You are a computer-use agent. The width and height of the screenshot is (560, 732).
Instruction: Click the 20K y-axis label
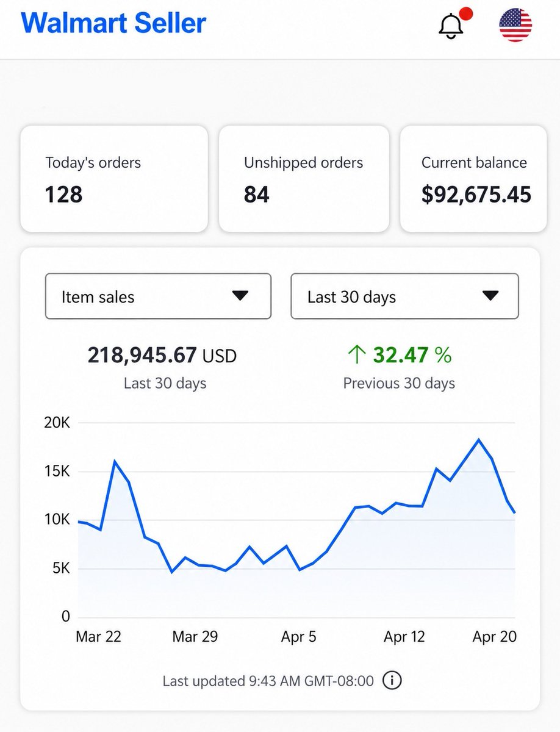[57, 423]
